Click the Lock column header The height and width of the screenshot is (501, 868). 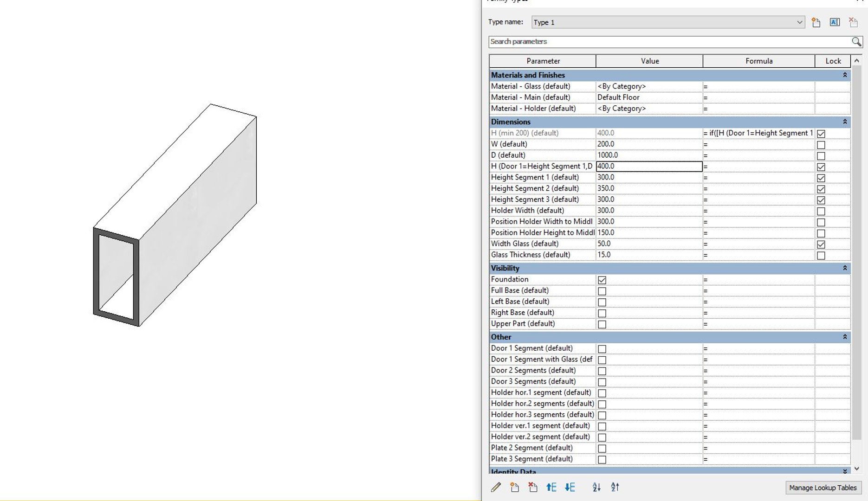833,61
